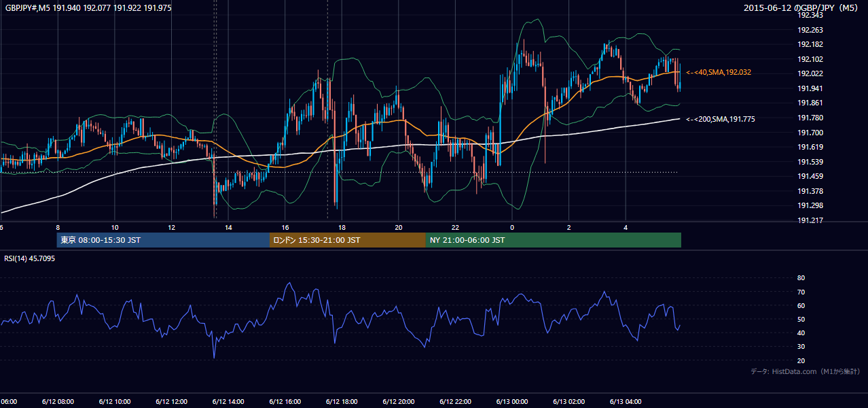Screen dimensions: 868x408
Task: Click the 6/12 10:00 time axis label
Action: pos(115,401)
